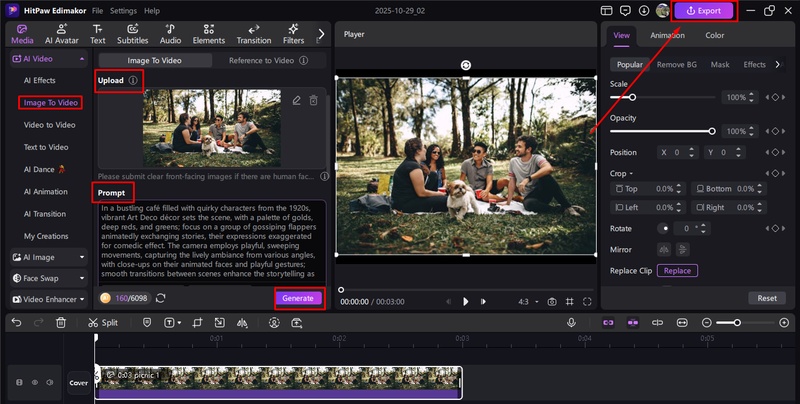Open the Transition tab
The image size is (800, 404).
254,34
